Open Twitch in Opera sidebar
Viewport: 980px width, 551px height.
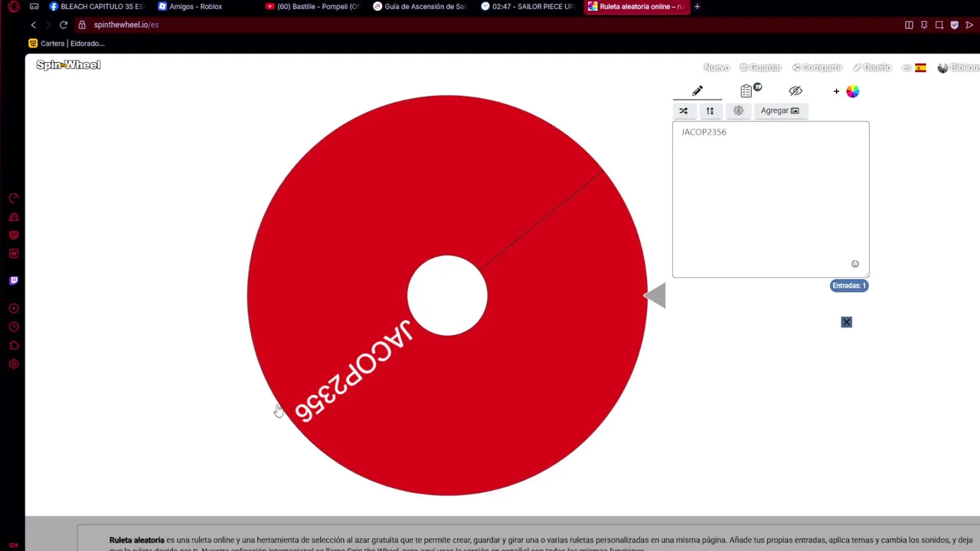[14, 281]
